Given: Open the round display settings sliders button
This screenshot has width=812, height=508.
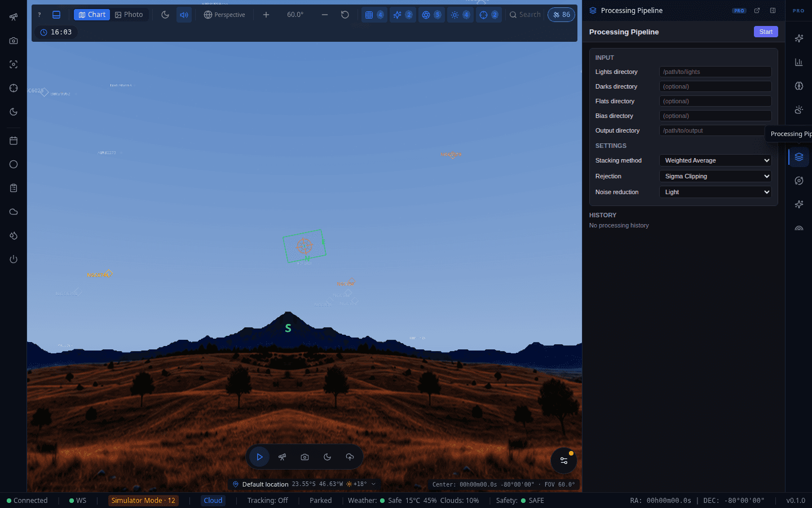Looking at the screenshot, I should [563, 461].
